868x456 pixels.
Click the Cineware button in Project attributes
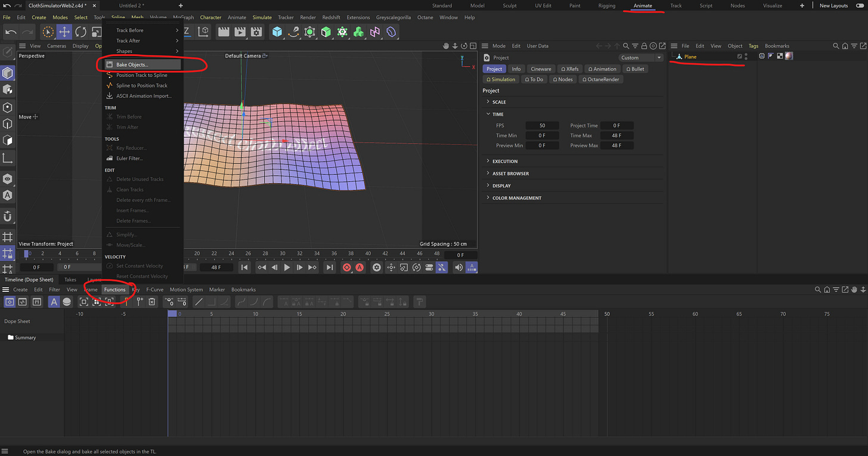pos(541,69)
